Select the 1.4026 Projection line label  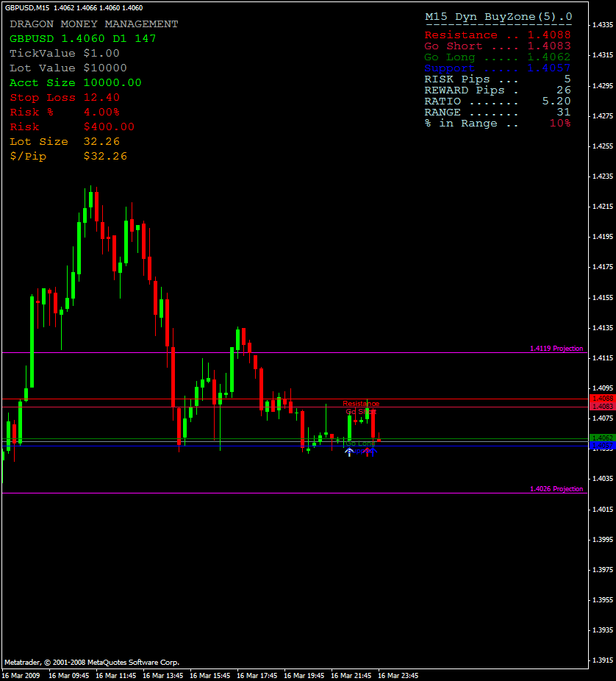pyautogui.click(x=556, y=489)
